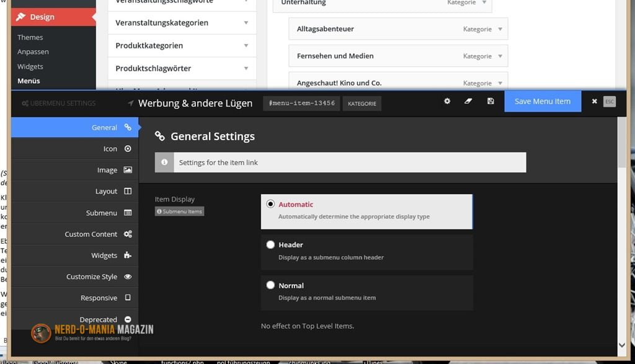Open the General tab
The image size is (635, 364).
75,128
